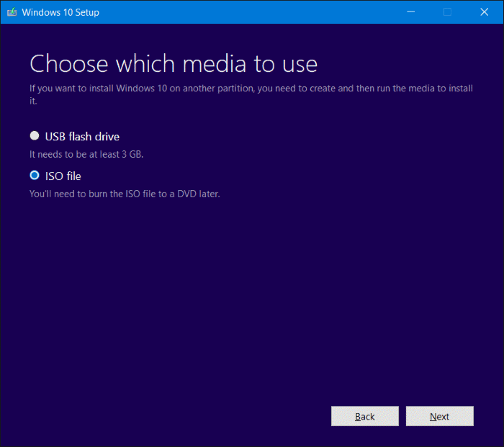The width and height of the screenshot is (504, 447).
Task: Close the Windows 10 Setup window
Action: [x=485, y=12]
